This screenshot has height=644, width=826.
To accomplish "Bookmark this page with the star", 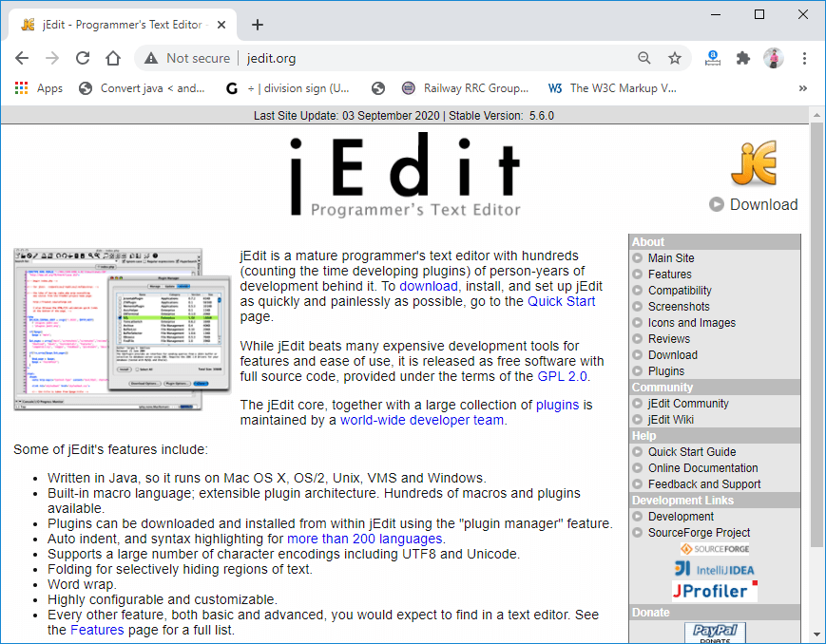I will tap(675, 58).
